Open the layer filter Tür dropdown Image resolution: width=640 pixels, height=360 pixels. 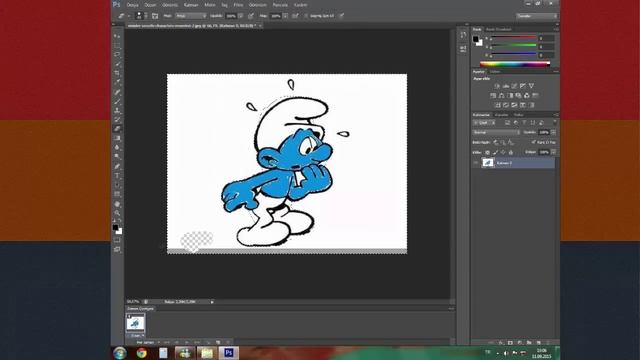click(484, 122)
